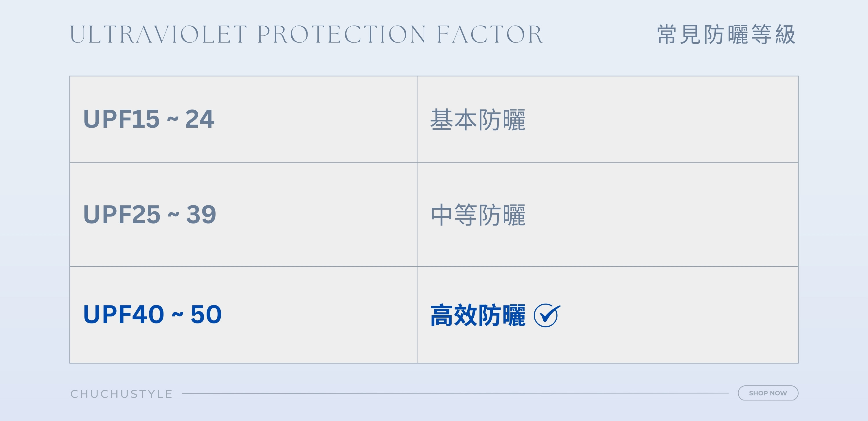This screenshot has height=421, width=868.
Task: Click the 基本防曬 description text
Action: [478, 120]
